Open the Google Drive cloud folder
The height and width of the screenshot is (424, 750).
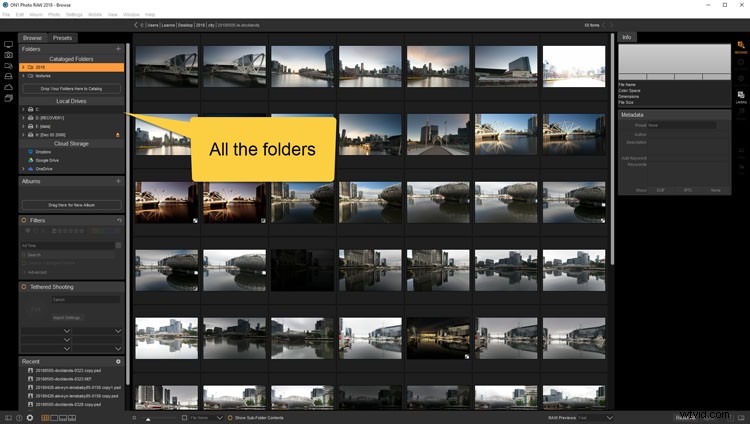[x=47, y=160]
